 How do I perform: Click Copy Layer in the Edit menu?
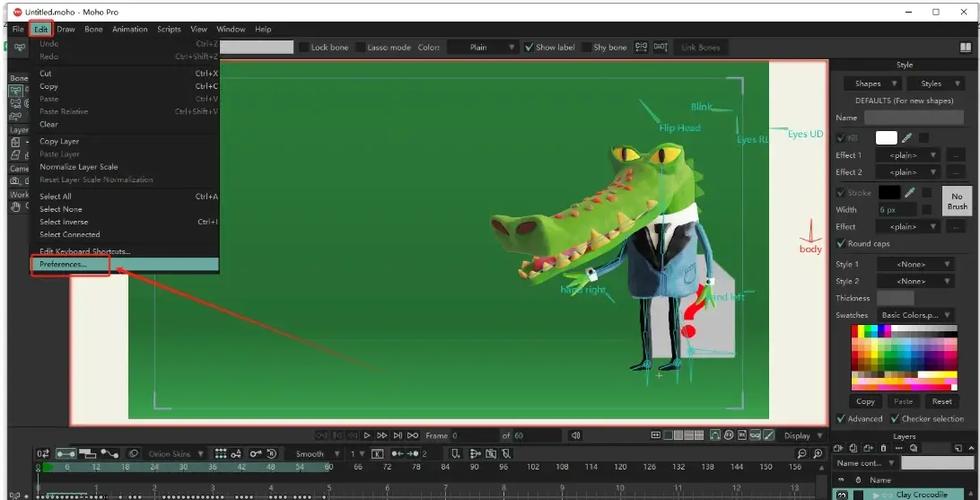(x=125, y=141)
